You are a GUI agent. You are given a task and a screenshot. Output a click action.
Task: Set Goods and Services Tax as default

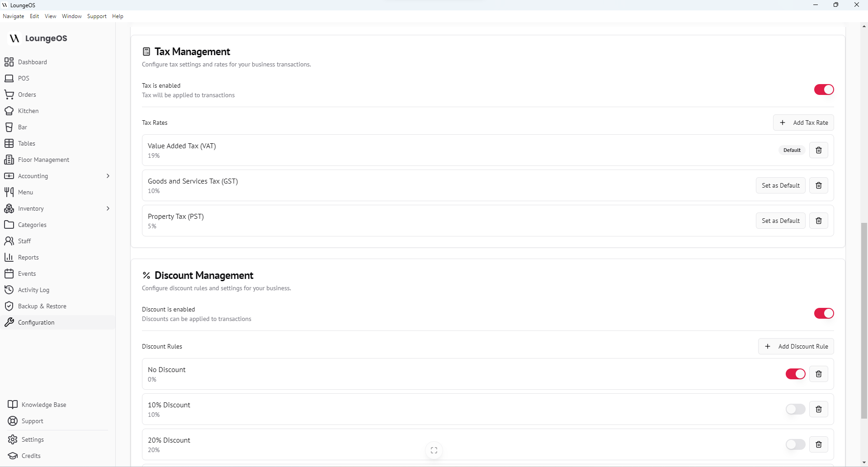coord(780,185)
